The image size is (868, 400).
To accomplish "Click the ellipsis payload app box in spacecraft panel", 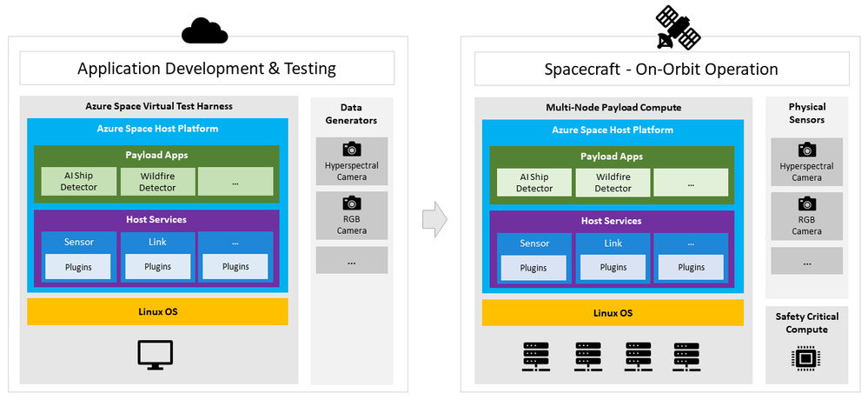I will point(691,183).
